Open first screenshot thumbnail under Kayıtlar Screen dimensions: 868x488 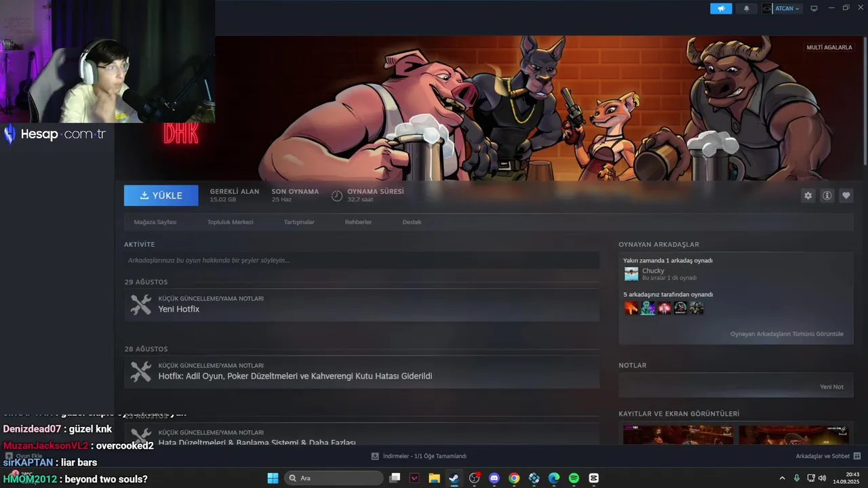pyautogui.click(x=678, y=434)
